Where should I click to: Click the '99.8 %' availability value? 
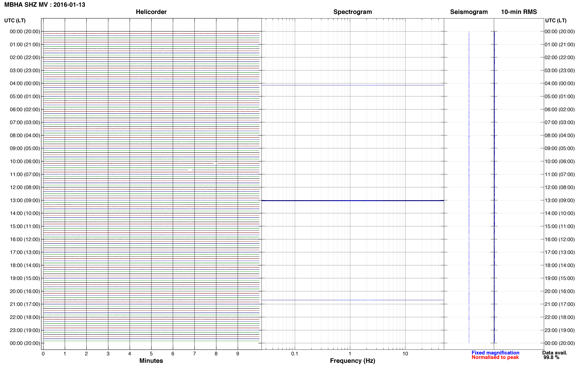coord(551,357)
